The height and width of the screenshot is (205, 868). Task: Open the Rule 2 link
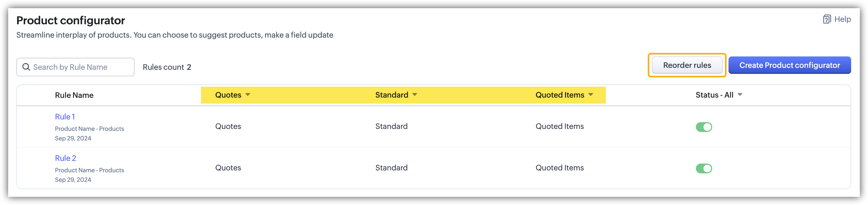click(65, 158)
